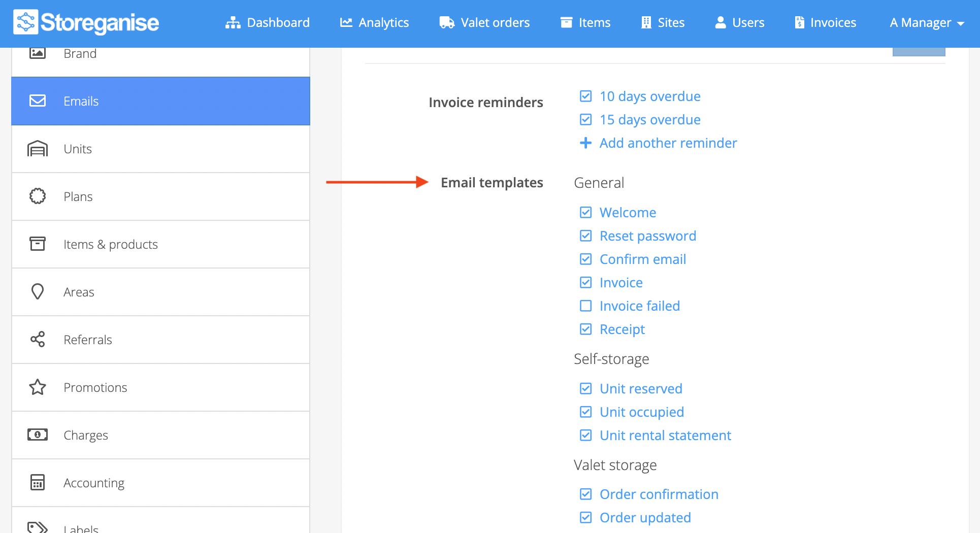Click the plus icon for adding reminder
Viewport: 980px width, 533px height.
pyautogui.click(x=585, y=143)
